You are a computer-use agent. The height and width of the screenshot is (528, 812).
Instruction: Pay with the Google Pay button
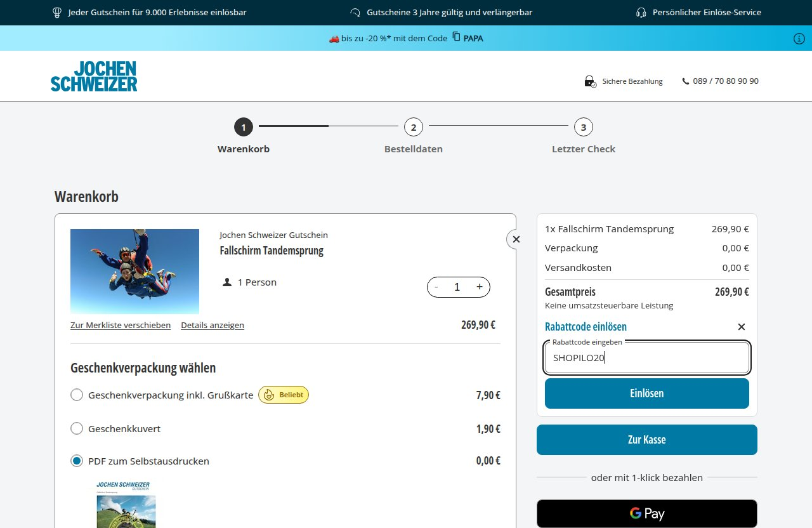[647, 513]
